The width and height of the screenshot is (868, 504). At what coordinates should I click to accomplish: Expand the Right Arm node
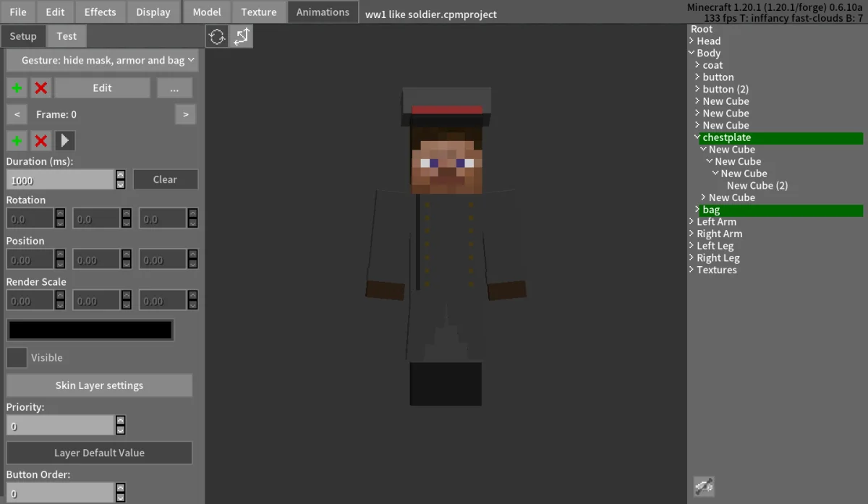click(692, 234)
